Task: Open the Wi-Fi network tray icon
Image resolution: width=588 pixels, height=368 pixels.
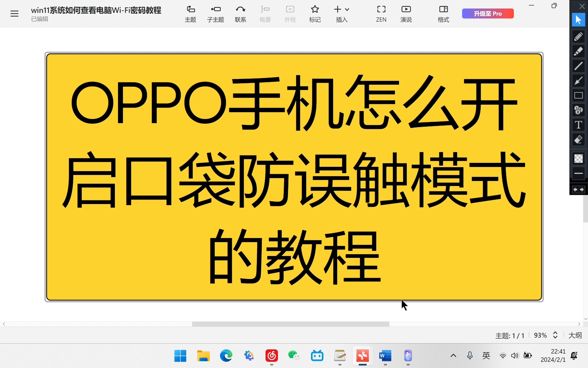Action: point(503,356)
